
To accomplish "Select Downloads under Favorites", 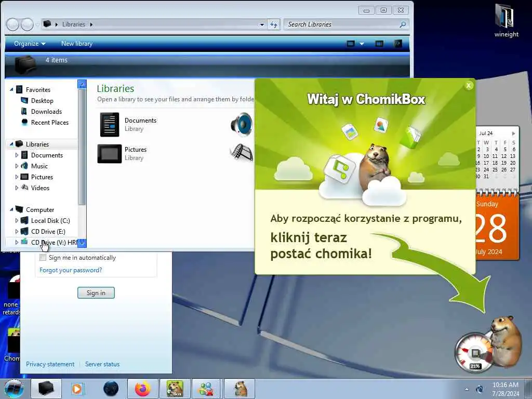I will (46, 111).
